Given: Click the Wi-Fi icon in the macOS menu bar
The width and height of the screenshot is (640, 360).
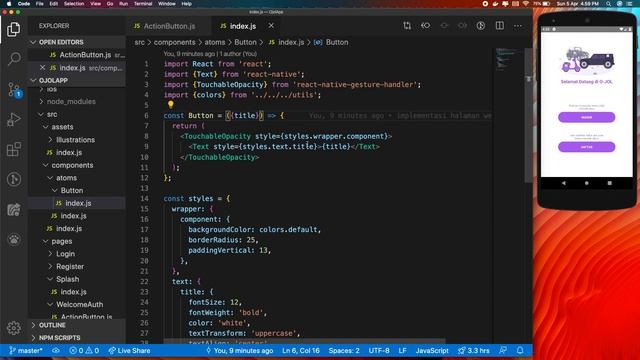Looking at the screenshot, I should pos(525,4).
